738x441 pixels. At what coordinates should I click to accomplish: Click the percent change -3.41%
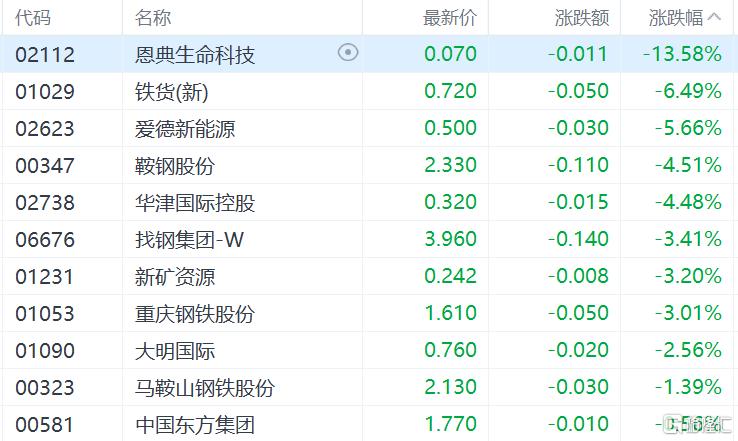(689, 239)
